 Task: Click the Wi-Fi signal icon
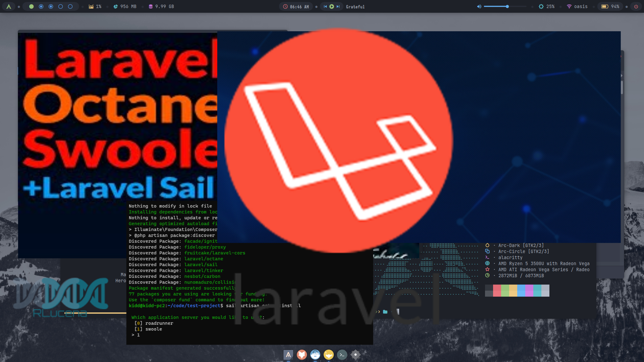click(569, 6)
